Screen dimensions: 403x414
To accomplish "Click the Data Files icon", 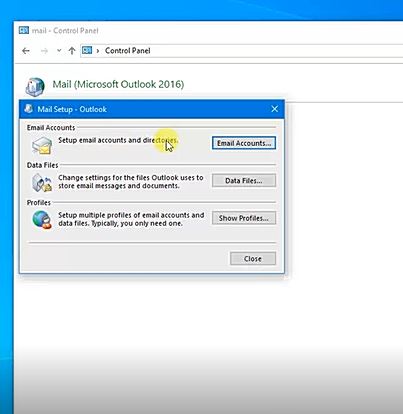I will coord(42,183).
